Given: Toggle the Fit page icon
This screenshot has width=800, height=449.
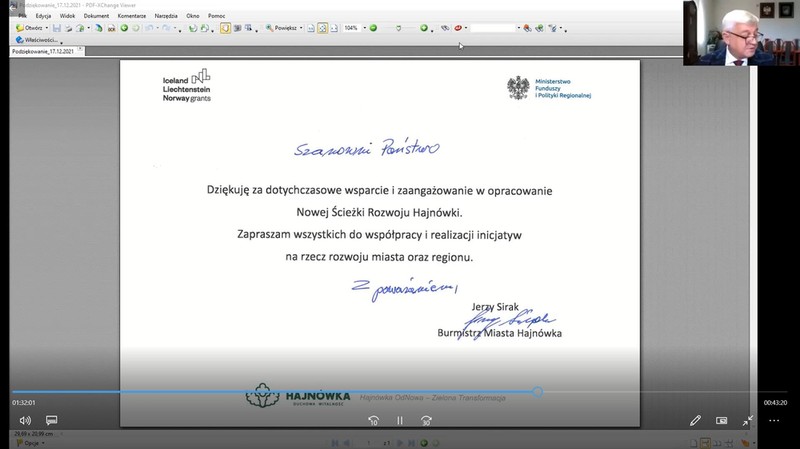Looking at the screenshot, I should [x=322, y=28].
